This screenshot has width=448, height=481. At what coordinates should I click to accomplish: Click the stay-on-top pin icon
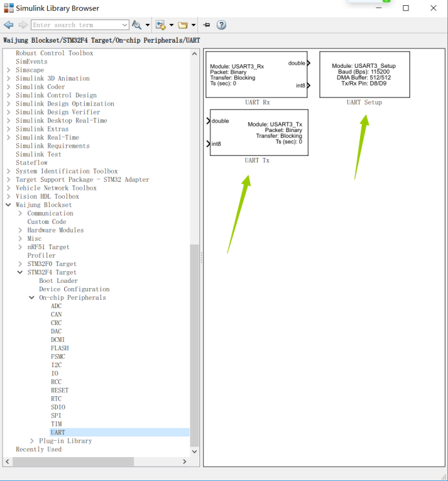(207, 25)
